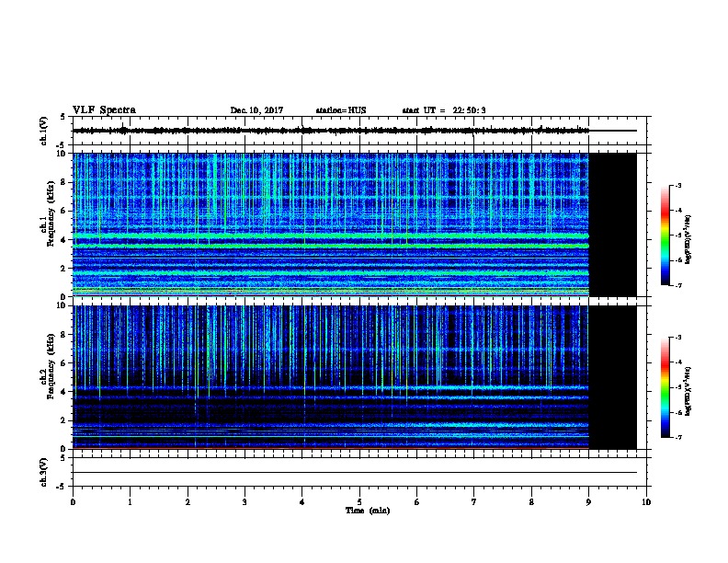Click the bright 4 kHz band in ch.1 spectrogram
Screen dimensions: 728x563
(331, 236)
